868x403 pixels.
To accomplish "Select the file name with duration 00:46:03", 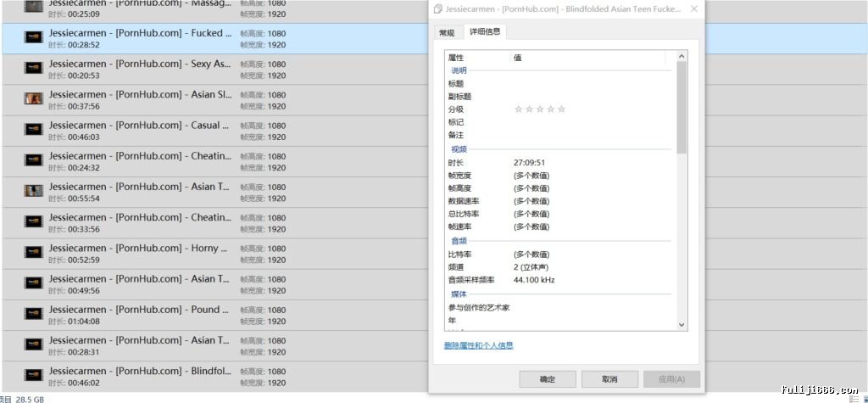I will pos(140,126).
